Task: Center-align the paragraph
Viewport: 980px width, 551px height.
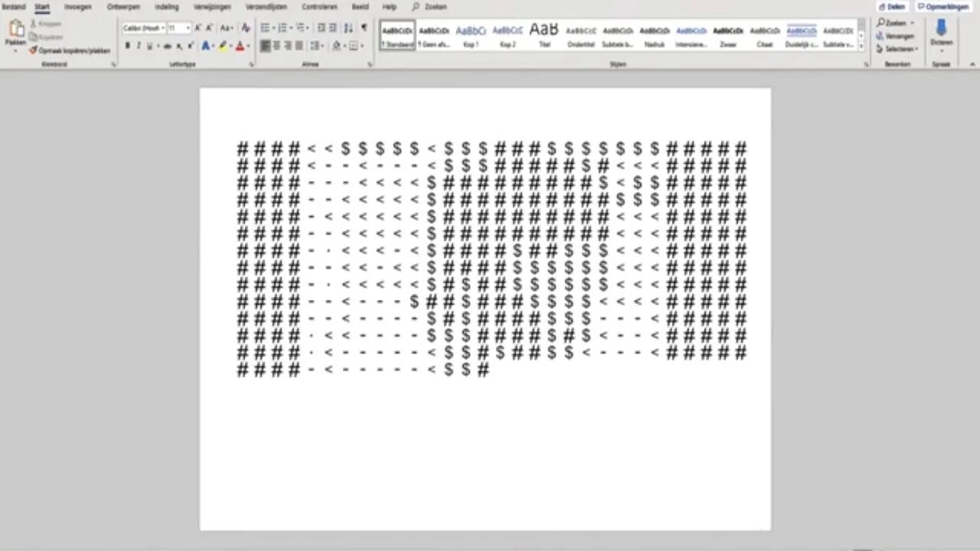Action: coord(276,46)
